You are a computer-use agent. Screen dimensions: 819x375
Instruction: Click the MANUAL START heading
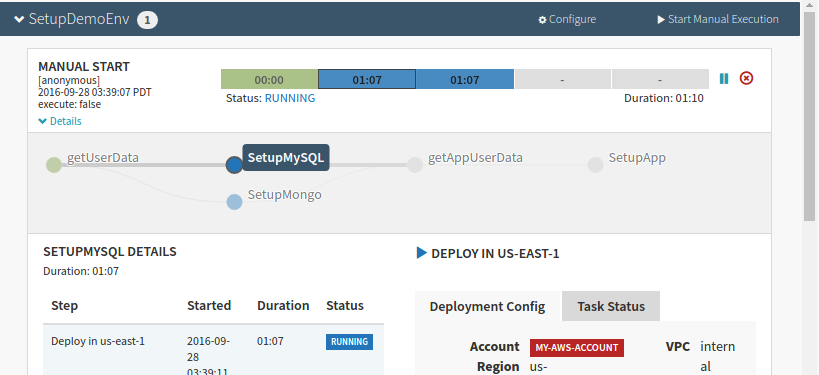tap(84, 67)
